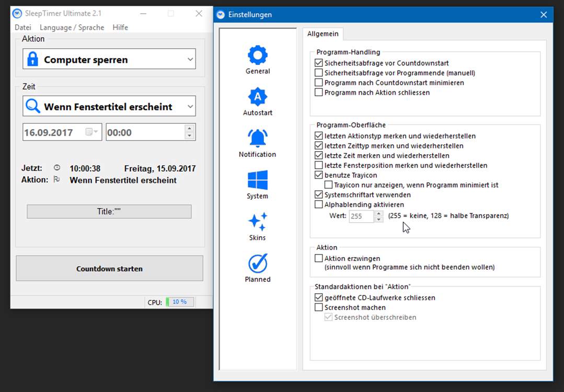Image resolution: width=564 pixels, height=392 pixels.
Task: Click the 16.09.2017 date field
Action: [x=62, y=132]
